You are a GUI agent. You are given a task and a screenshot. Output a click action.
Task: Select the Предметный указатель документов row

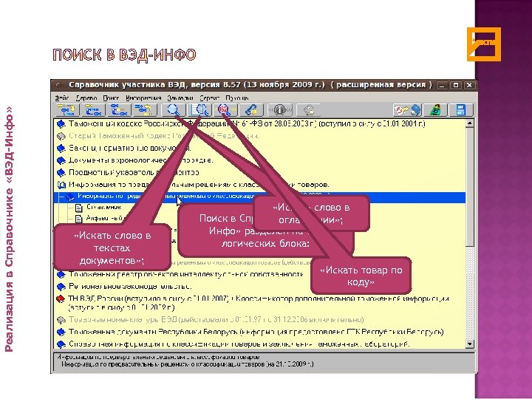[x=134, y=173]
